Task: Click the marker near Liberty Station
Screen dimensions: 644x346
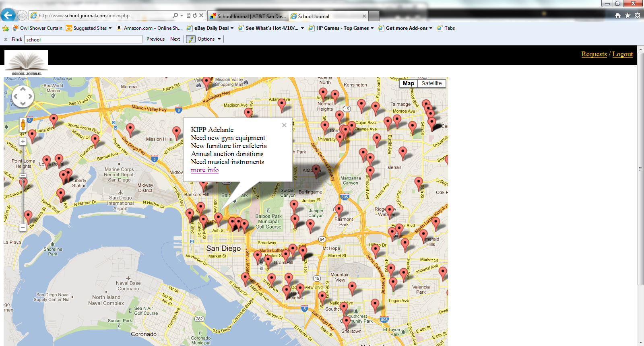Action: click(68, 175)
